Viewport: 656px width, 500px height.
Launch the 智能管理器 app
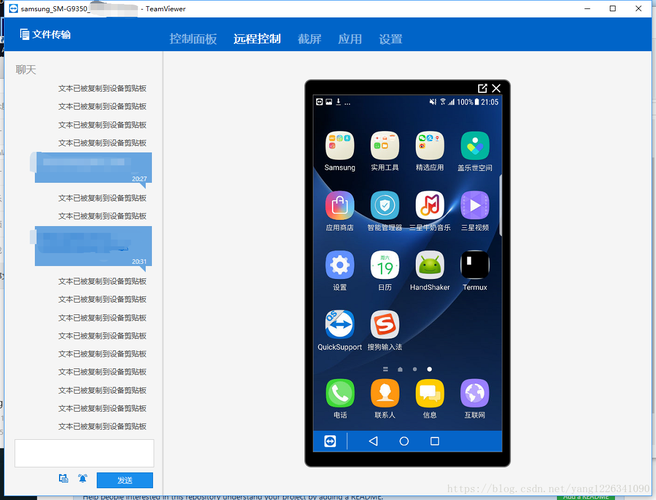point(384,205)
